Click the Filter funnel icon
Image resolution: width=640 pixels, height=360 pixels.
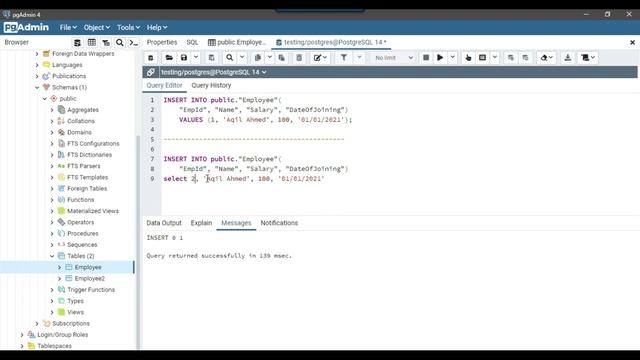tap(344, 58)
